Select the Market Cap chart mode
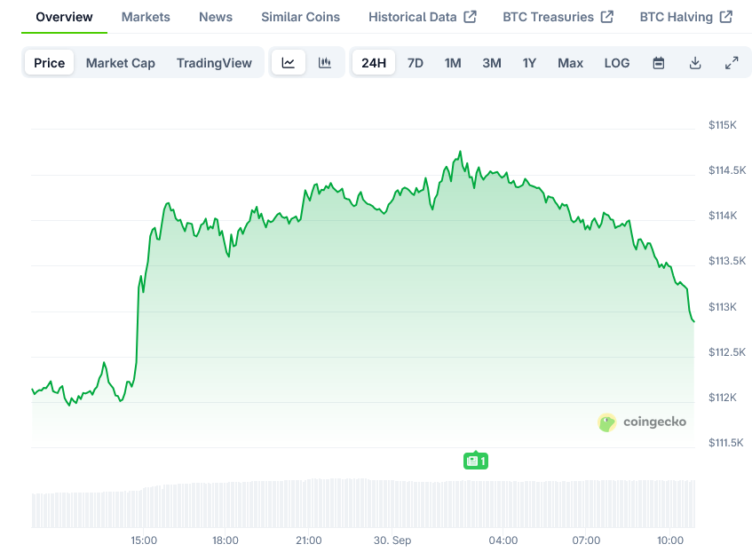 click(x=121, y=63)
